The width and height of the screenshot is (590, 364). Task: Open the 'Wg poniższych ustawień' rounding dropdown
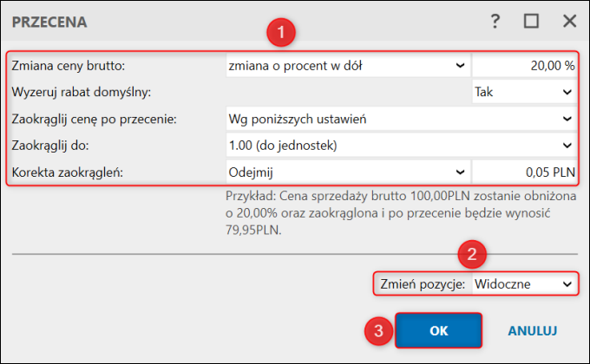[x=399, y=118]
